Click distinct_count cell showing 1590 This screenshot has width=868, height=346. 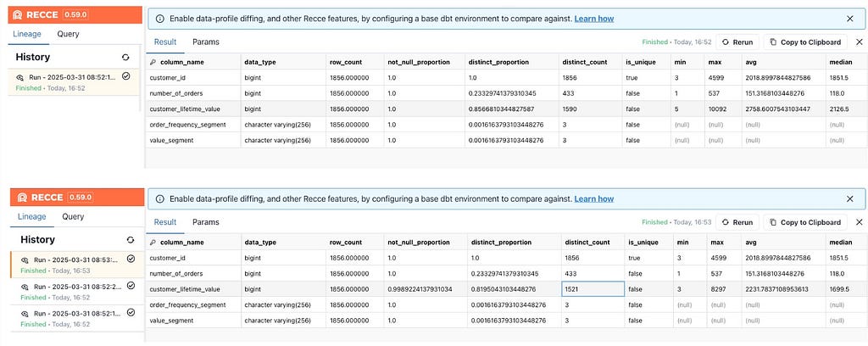(x=591, y=109)
